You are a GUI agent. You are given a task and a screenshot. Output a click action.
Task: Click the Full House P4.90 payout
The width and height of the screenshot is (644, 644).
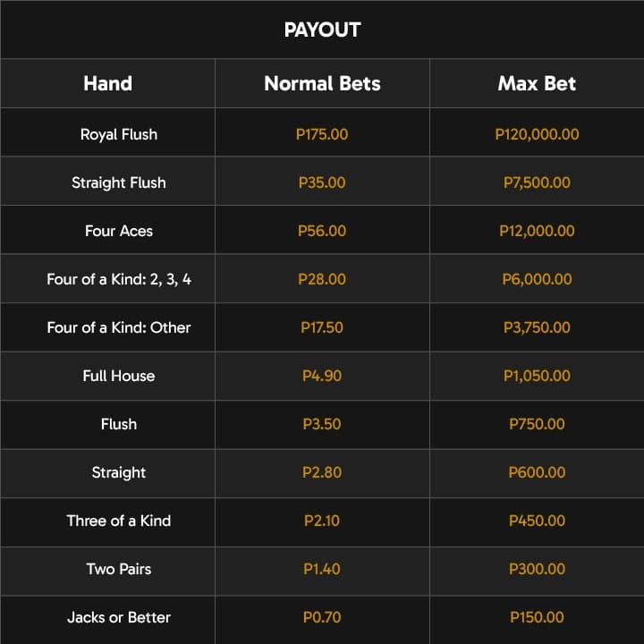pyautogui.click(x=322, y=376)
